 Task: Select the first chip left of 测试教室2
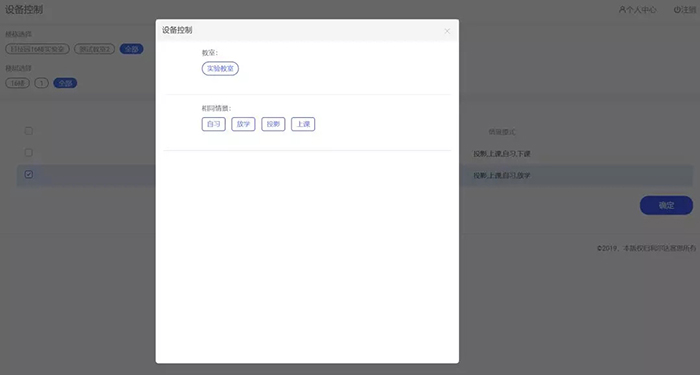(38, 49)
